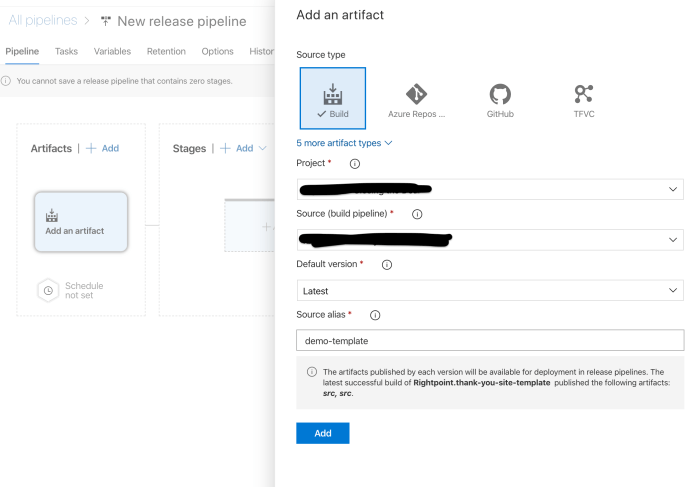Select the Build source type tile
This screenshot has width=699, height=487.
click(332, 99)
